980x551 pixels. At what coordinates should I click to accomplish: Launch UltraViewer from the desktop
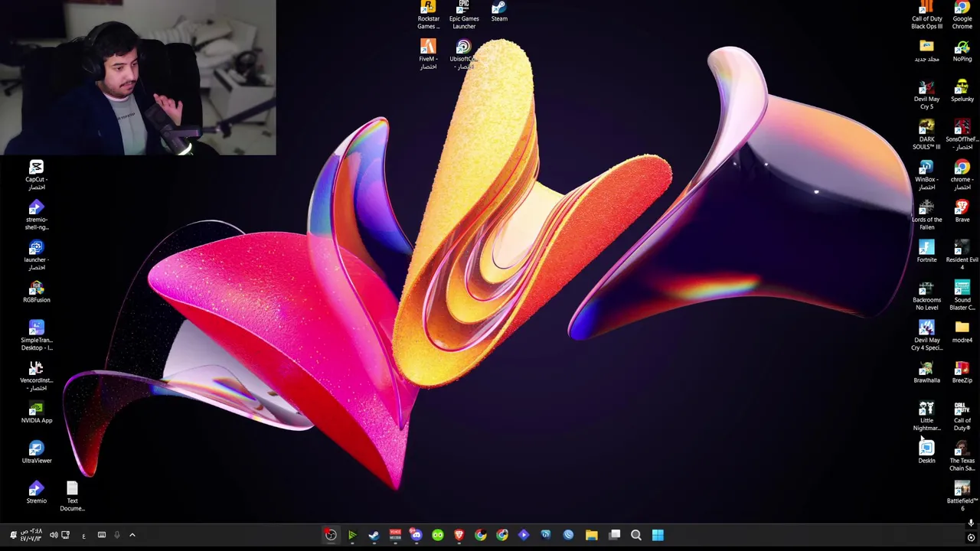(x=36, y=452)
